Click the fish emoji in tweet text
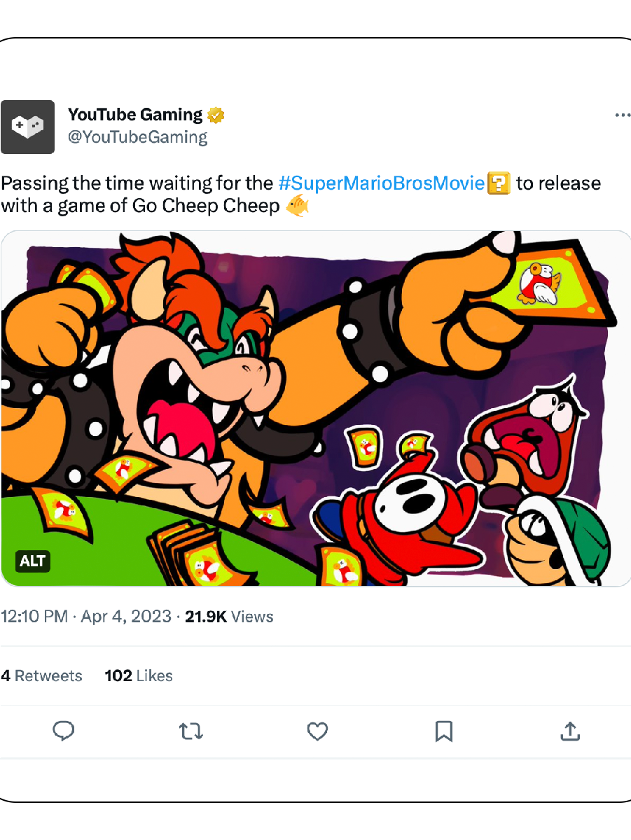The image size is (631, 840). [x=298, y=206]
